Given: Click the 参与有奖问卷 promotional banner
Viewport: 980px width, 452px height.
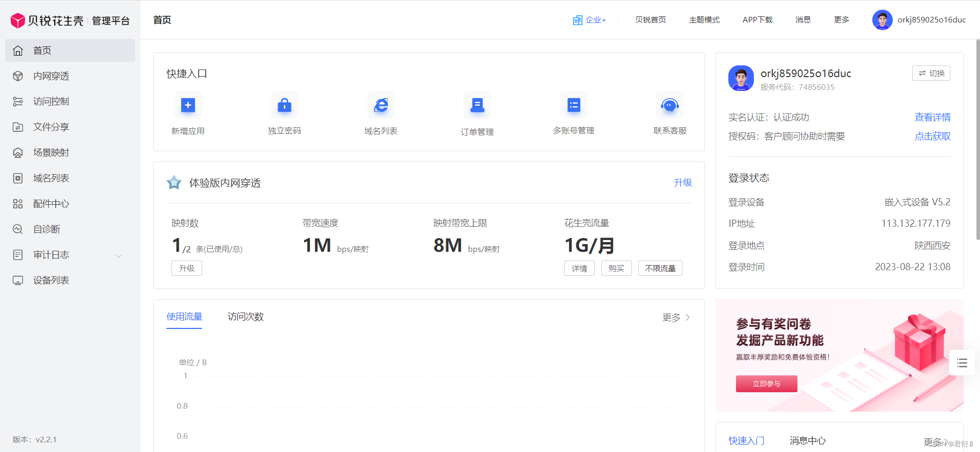Looking at the screenshot, I should click(x=839, y=355).
